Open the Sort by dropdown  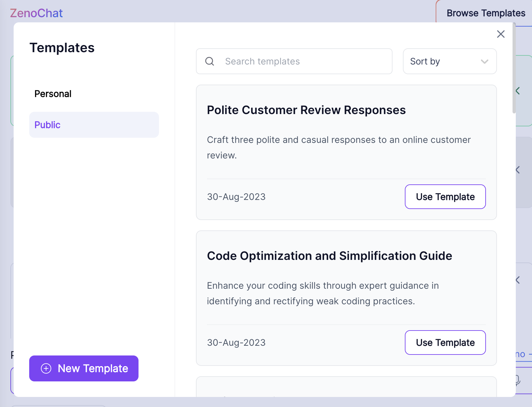coord(450,61)
